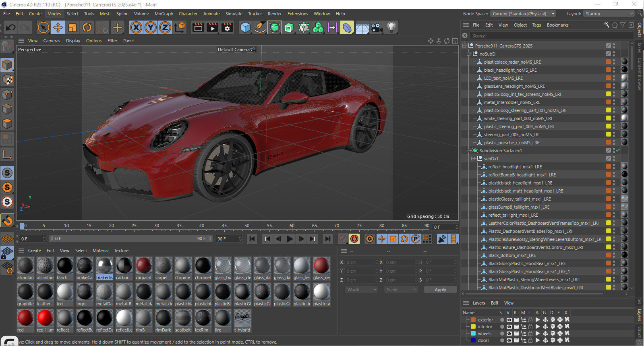This screenshot has height=346, width=644.
Task: Open the Simulate menu
Action: (x=234, y=14)
